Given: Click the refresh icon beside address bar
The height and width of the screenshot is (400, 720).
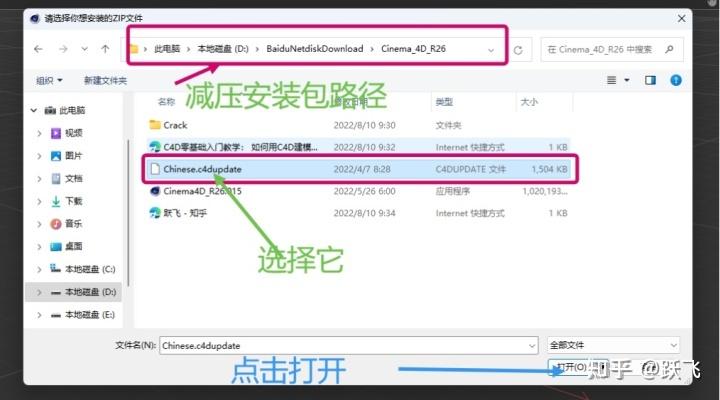Looking at the screenshot, I should [x=518, y=50].
